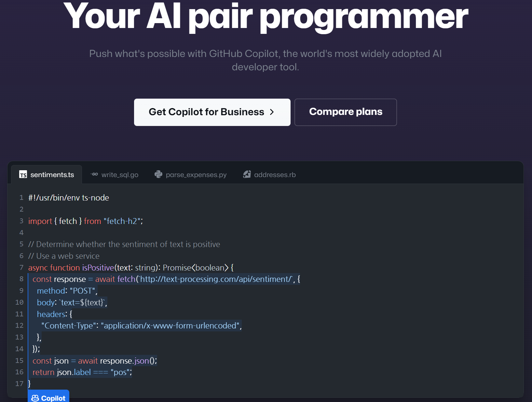Screen dimensions: 532x402
Task: Click the async function isPositive declaration line
Action: [131, 268]
